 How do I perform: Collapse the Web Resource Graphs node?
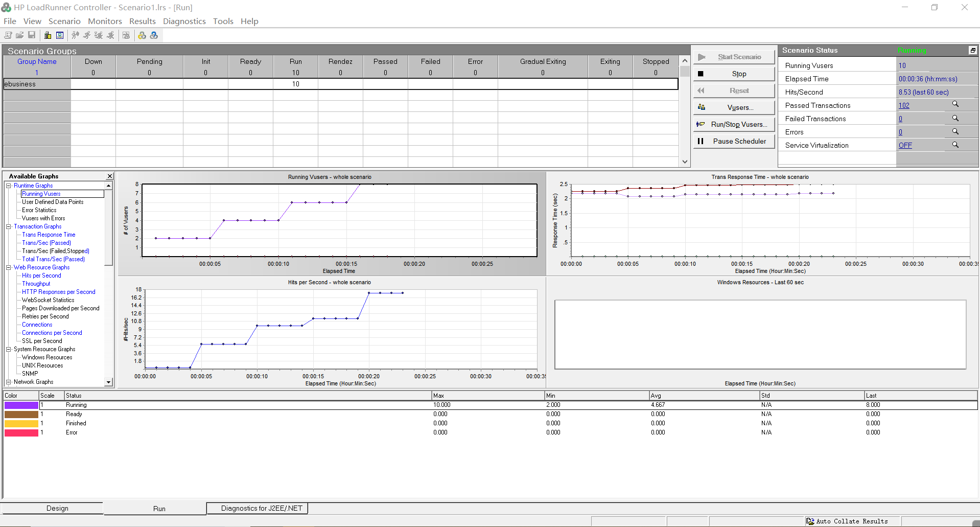9,267
